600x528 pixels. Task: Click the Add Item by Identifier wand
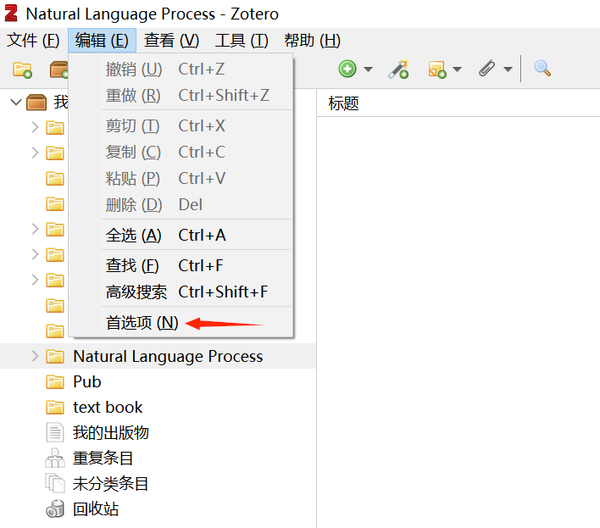398,69
